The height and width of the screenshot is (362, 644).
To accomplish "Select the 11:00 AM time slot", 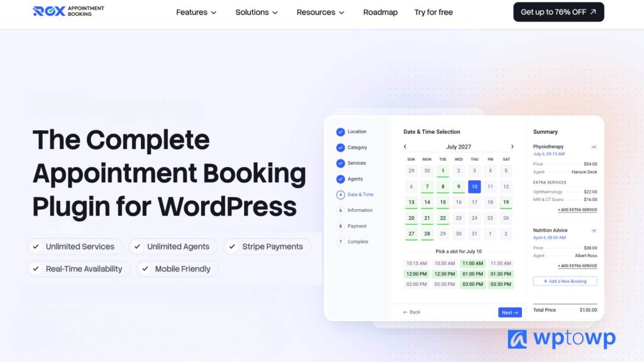I will coord(473,263).
